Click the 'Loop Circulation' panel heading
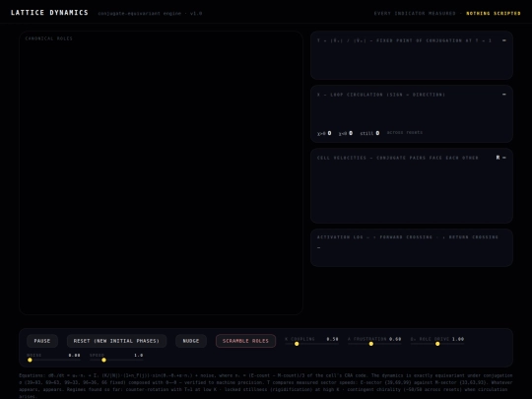The image size is (532, 399). pos(381,95)
